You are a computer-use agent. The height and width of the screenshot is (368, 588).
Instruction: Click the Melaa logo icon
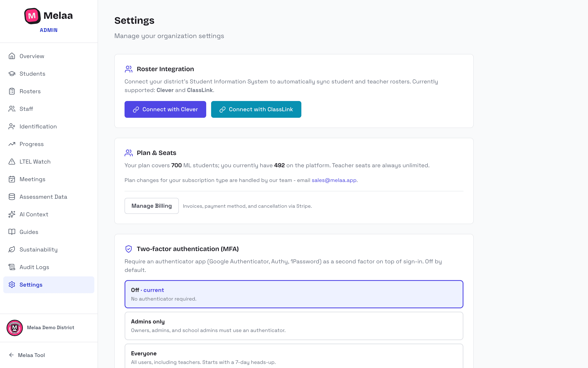(x=32, y=16)
